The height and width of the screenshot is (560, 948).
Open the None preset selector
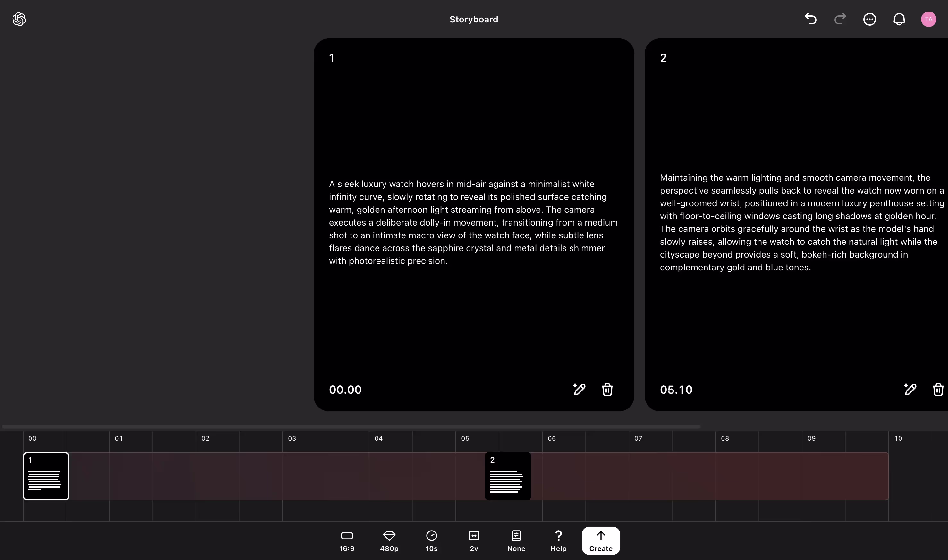coord(516,541)
